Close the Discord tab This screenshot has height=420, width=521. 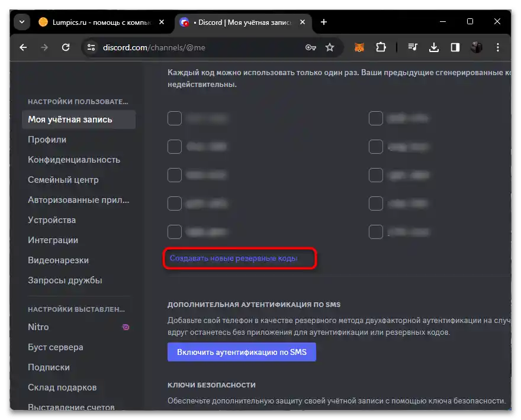pos(303,22)
